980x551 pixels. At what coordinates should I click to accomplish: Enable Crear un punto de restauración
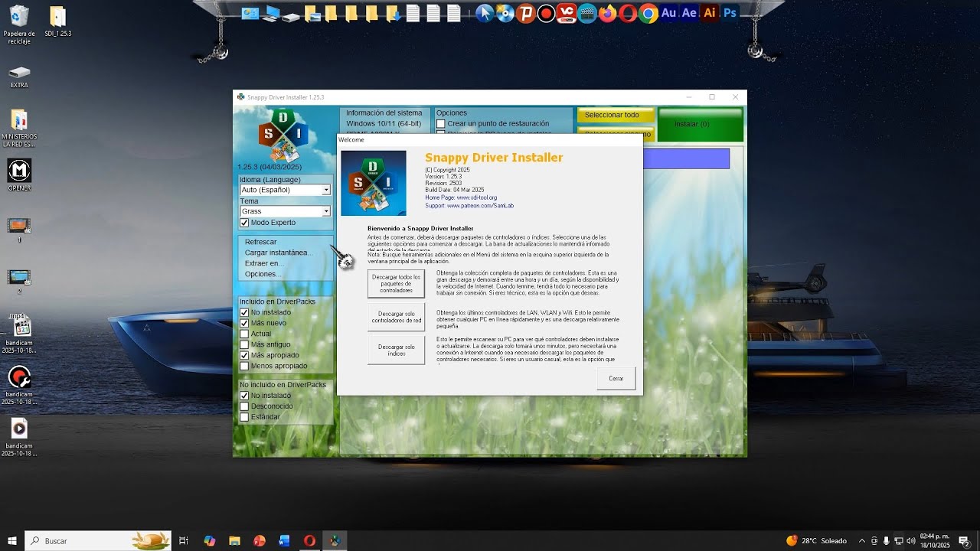[440, 123]
